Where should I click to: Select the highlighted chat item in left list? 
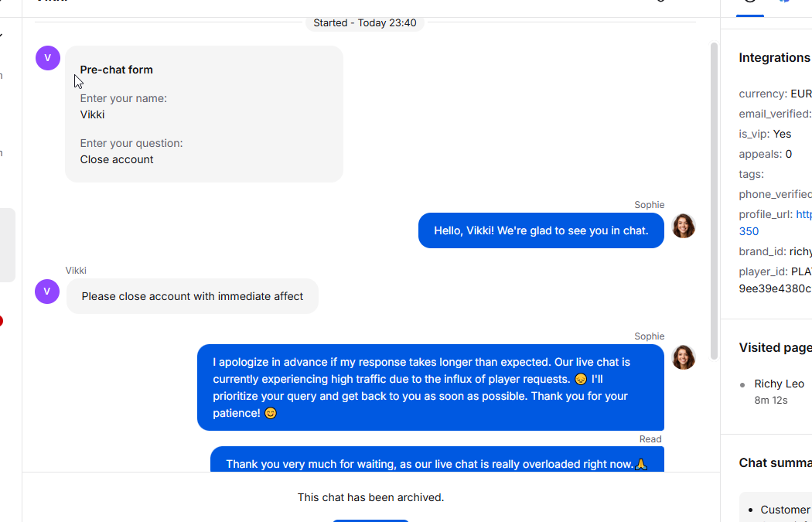coord(7,245)
